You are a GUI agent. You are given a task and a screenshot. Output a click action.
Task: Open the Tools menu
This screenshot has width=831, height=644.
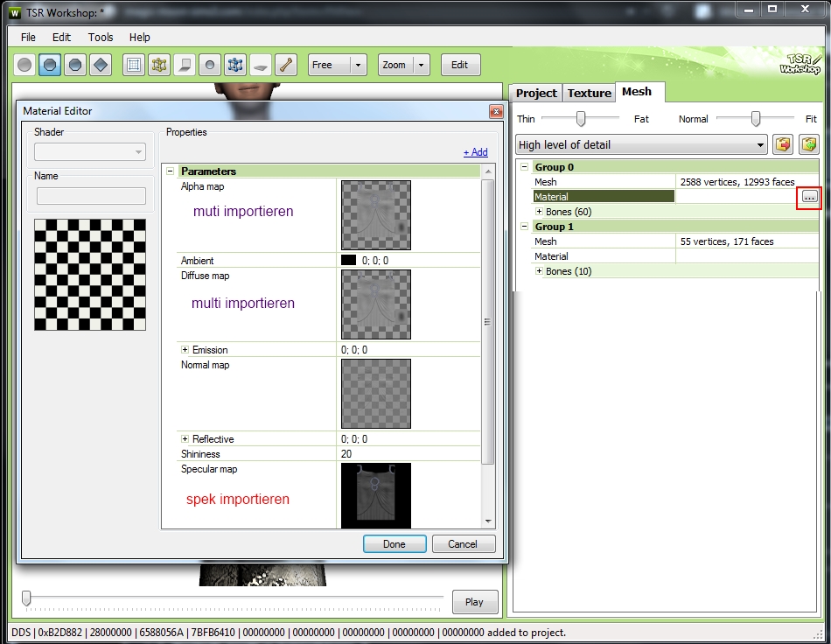click(101, 38)
